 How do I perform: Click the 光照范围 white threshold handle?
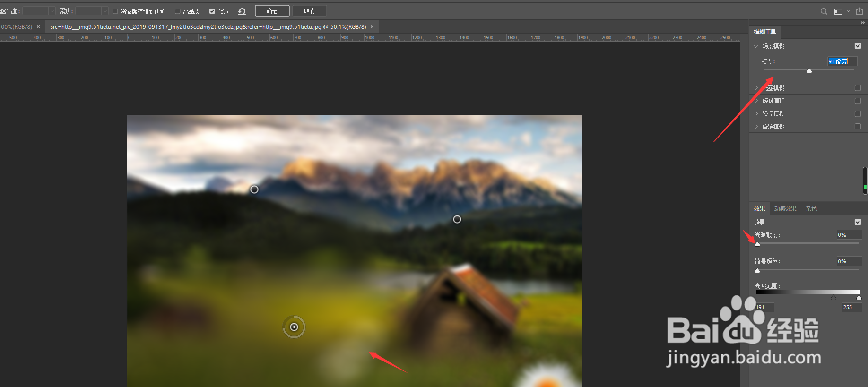pos(859,298)
